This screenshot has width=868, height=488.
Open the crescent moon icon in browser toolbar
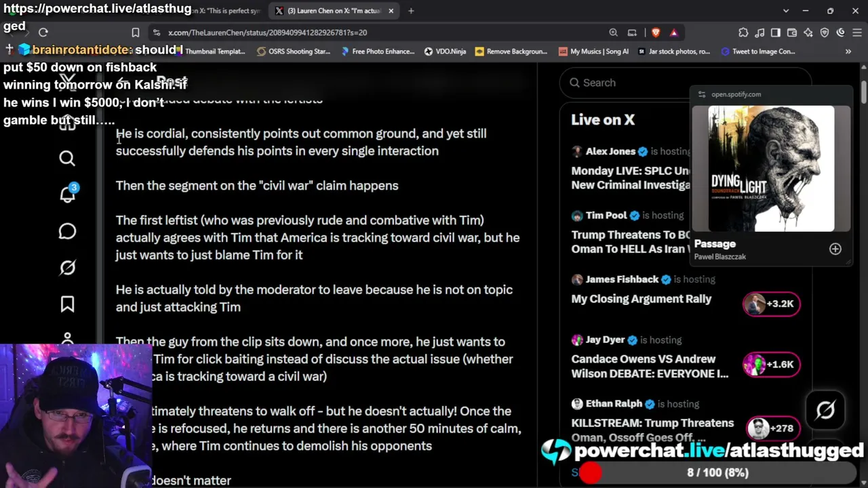pyautogui.click(x=841, y=32)
